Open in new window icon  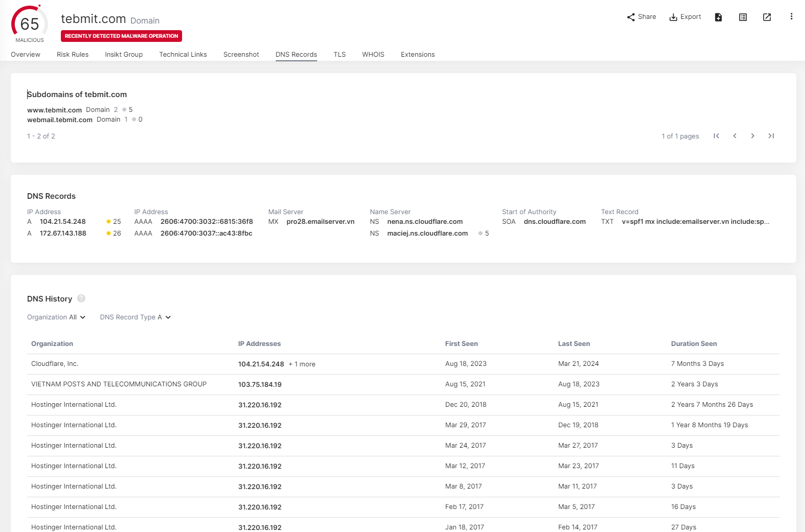point(767,17)
